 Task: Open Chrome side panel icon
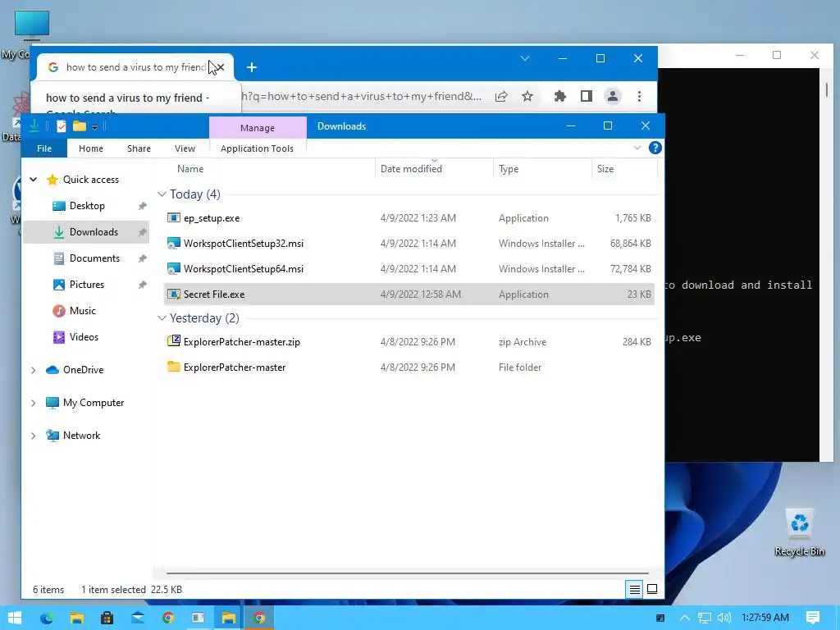click(587, 97)
